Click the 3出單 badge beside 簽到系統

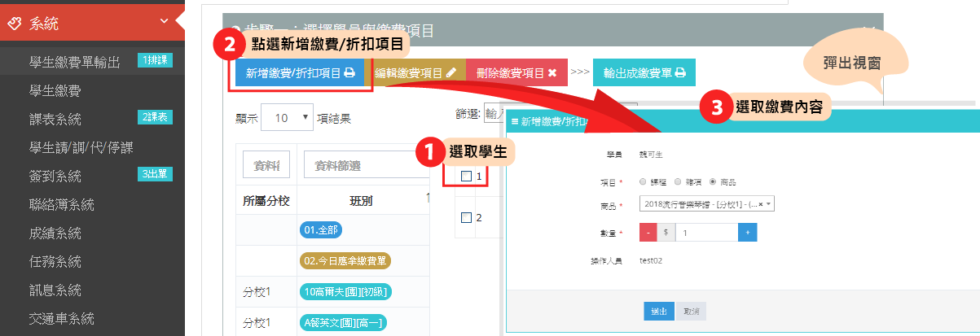155,174
